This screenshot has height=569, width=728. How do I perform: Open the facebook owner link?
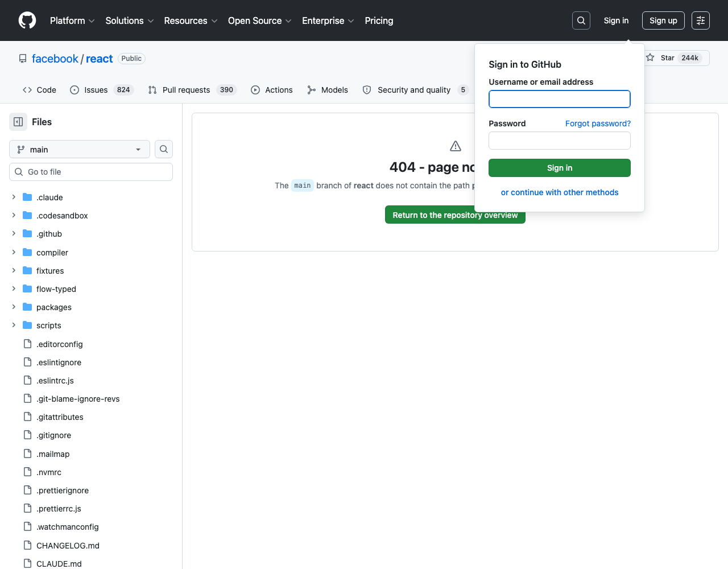55,59
